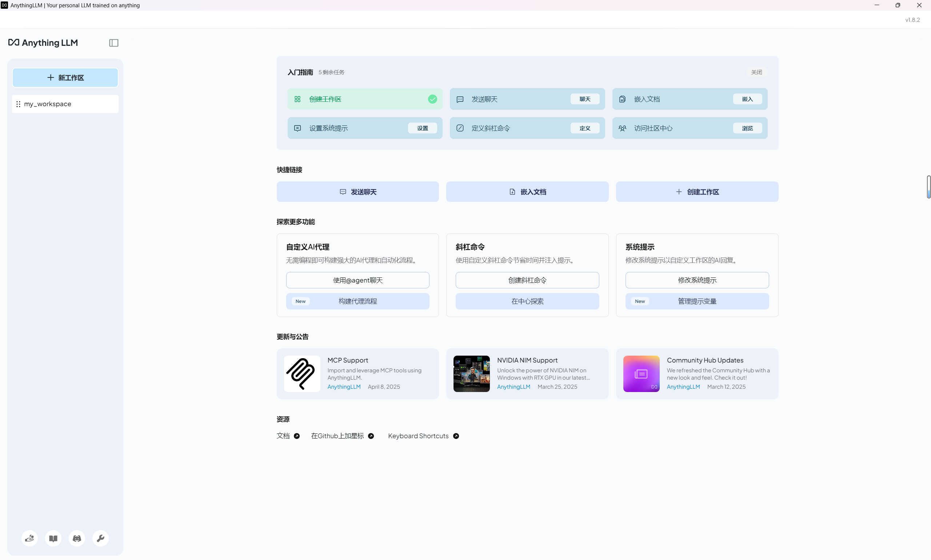The image size is (931, 560).
Task: Click the document icon next to 嵌入文档 task
Action: coord(622,99)
